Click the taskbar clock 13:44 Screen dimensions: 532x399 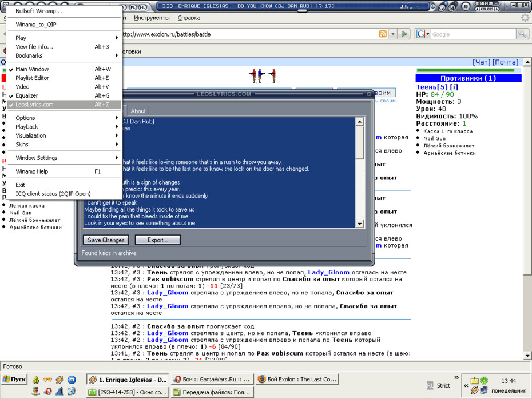[x=509, y=381]
